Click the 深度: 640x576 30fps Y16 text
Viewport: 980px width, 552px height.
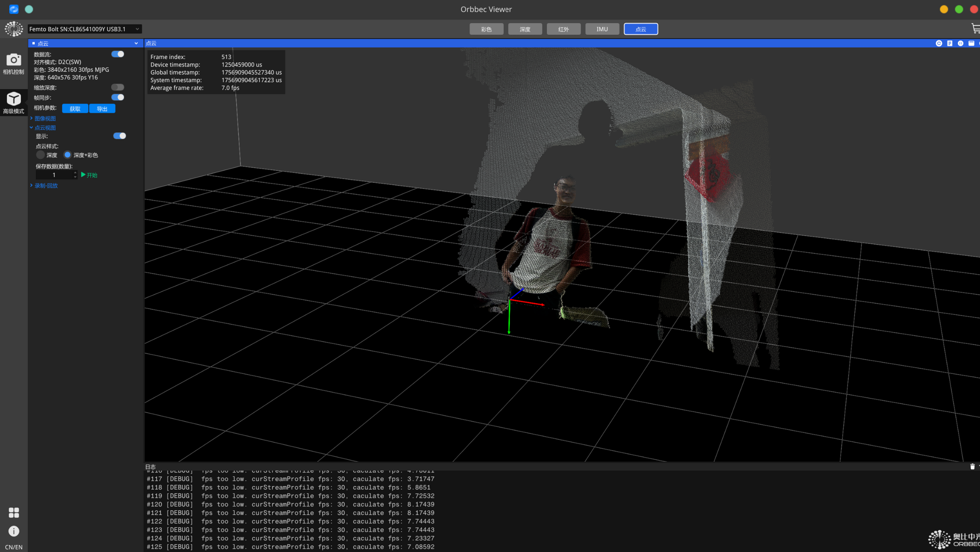tap(66, 78)
